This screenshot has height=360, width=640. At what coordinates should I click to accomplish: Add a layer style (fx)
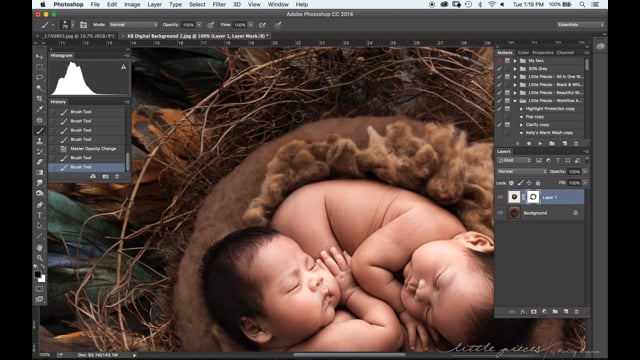[x=523, y=311]
